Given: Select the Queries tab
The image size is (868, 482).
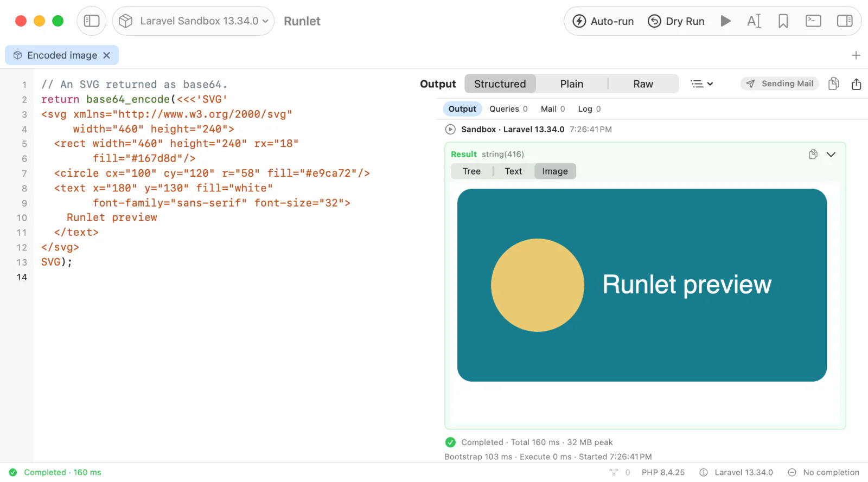Looking at the screenshot, I should point(508,109).
